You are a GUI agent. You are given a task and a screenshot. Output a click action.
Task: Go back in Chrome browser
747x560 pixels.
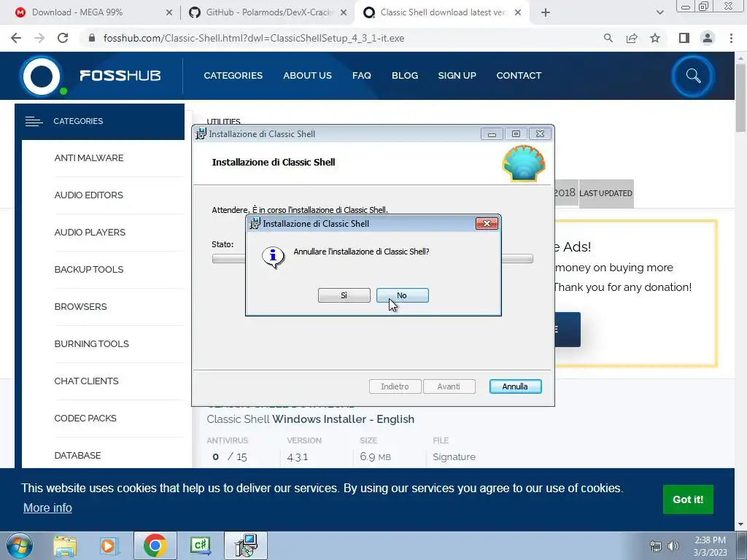16,38
